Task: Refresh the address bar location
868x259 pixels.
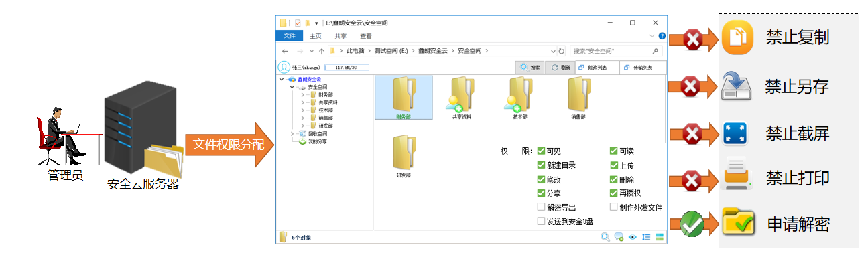Action: pos(562,51)
